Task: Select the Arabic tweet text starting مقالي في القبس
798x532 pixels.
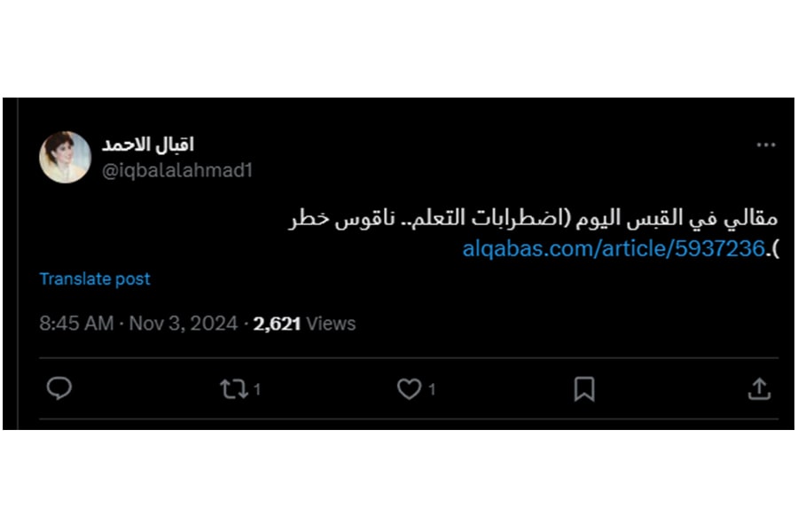Action: 534,218
